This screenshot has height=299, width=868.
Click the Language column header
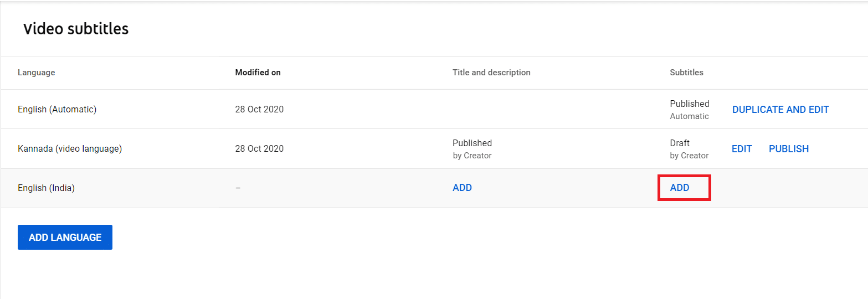pos(36,73)
